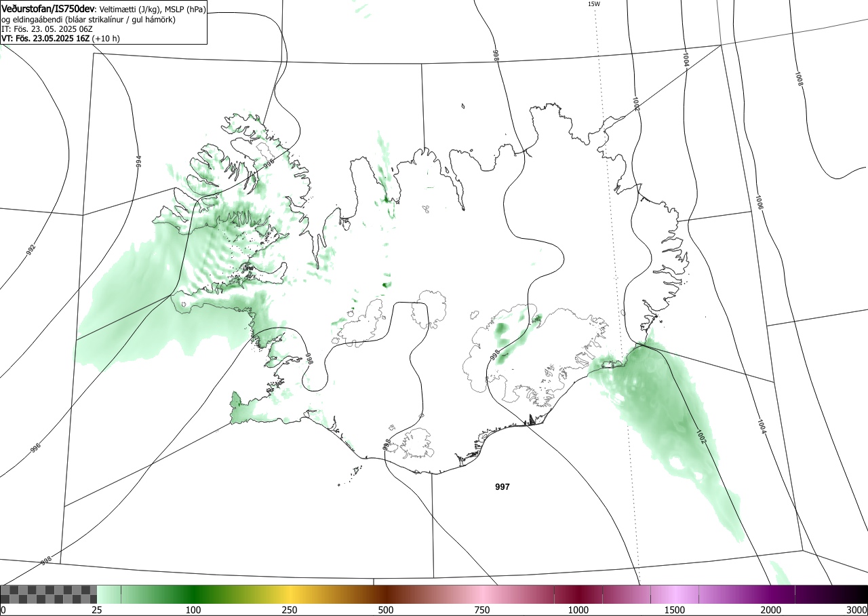
Task: Click the "1004" isobar label near the top edge
Action: click(686, 59)
